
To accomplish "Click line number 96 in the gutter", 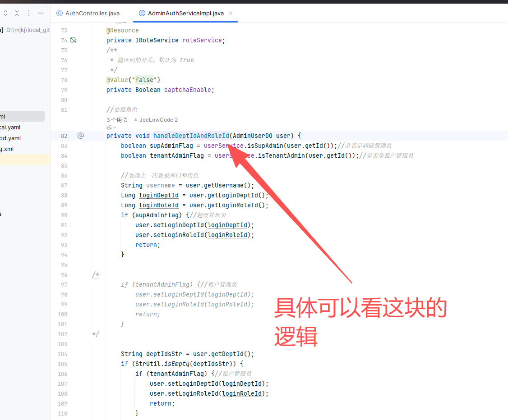I will pyautogui.click(x=63, y=274).
